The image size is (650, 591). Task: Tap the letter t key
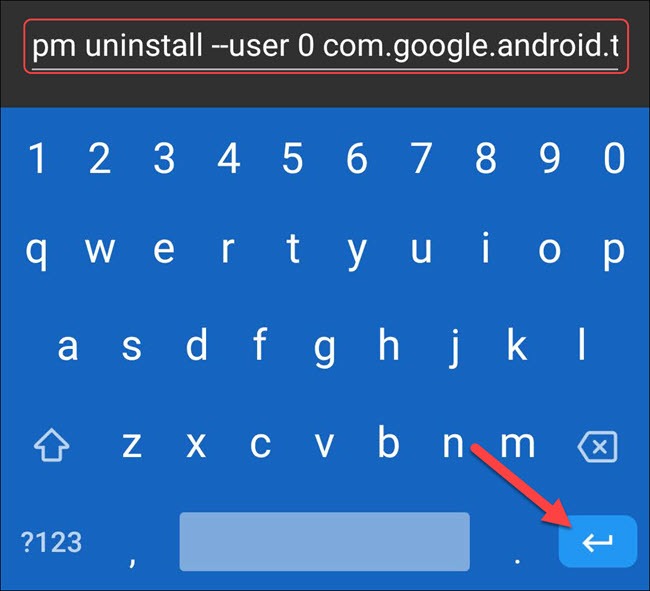pyautogui.click(x=293, y=248)
